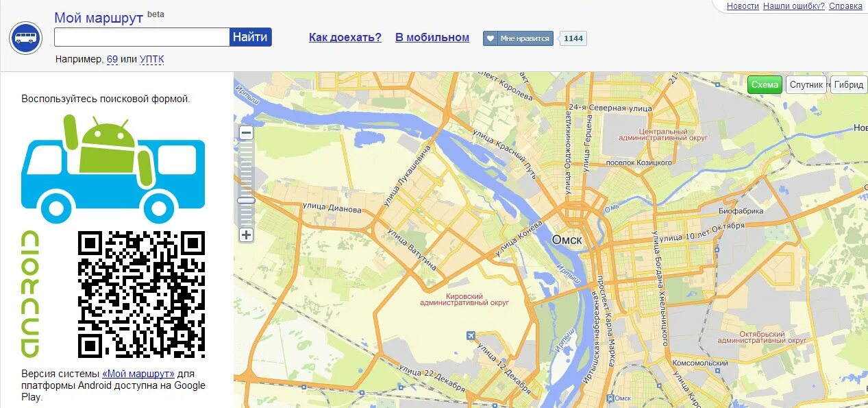Screen dimensions: 868x408
Task: Switch map to Схема view
Action: [x=765, y=85]
